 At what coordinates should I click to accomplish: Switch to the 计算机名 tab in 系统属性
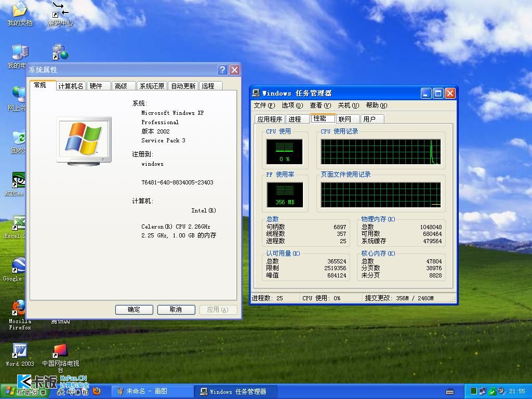(x=71, y=86)
